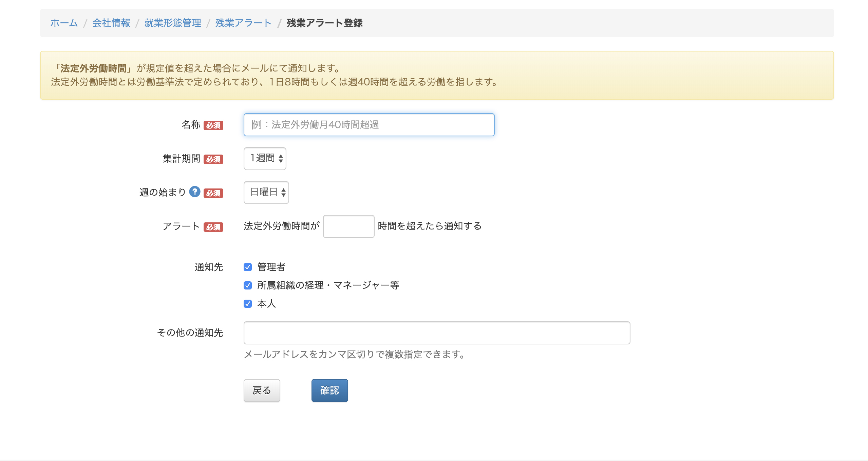Uncheck the 管理者 checkbox
Image resolution: width=868 pixels, height=461 pixels.
click(248, 267)
